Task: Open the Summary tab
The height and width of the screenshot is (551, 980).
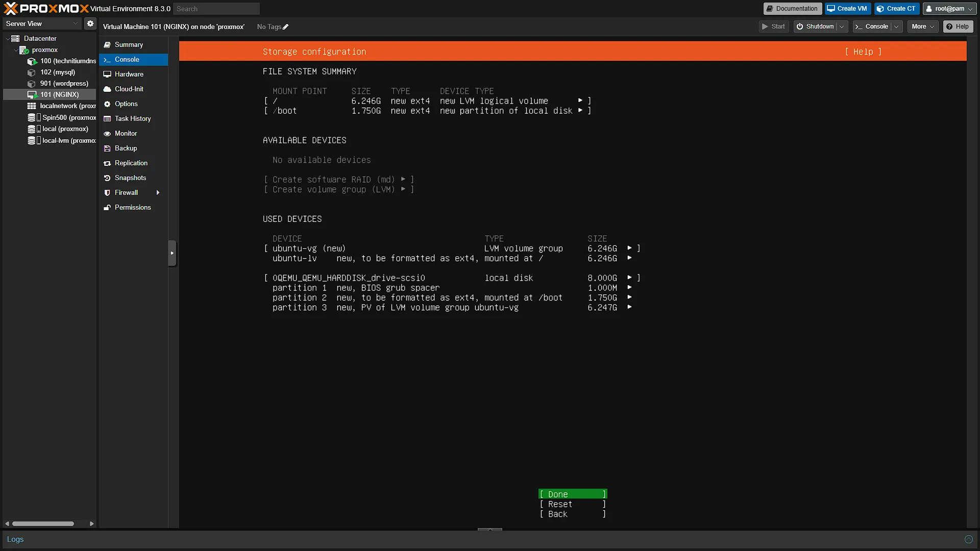Action: (133, 45)
